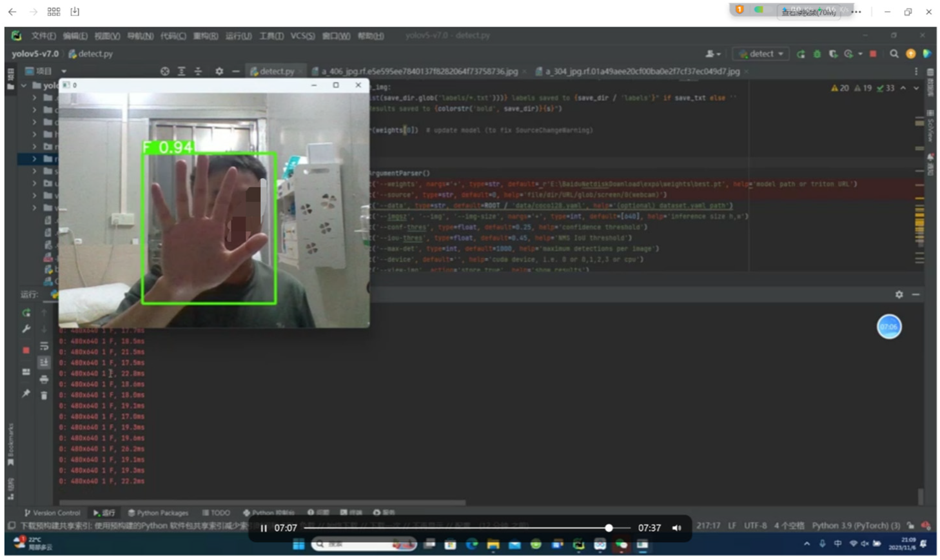
Task: Open the Python Packages tool tab
Action: coord(158,513)
